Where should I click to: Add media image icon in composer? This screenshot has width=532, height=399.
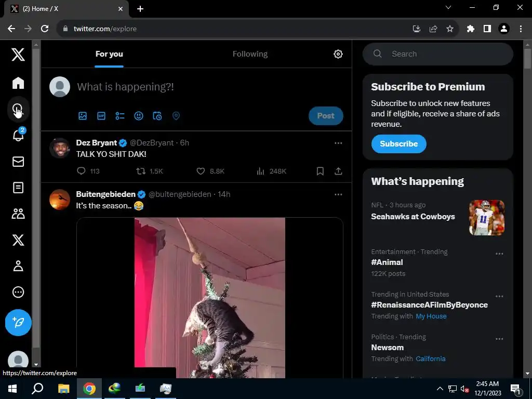click(83, 116)
